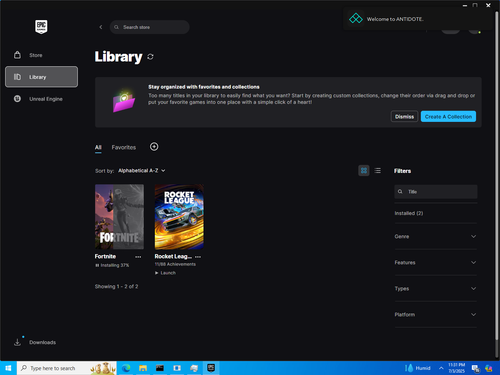Click the vertical scrollbar of the launcher
500x375 pixels.
(496, 177)
